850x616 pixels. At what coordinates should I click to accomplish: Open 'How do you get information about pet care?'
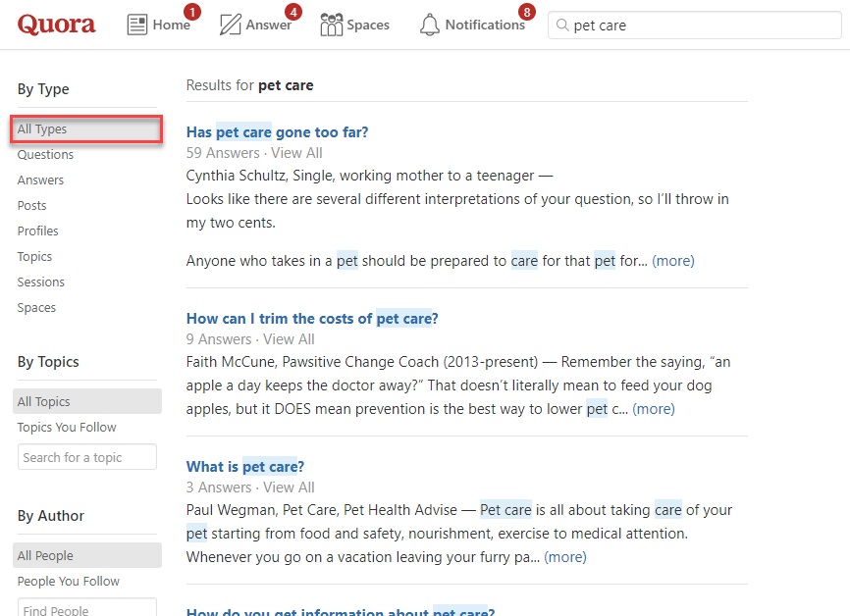[x=341, y=612]
